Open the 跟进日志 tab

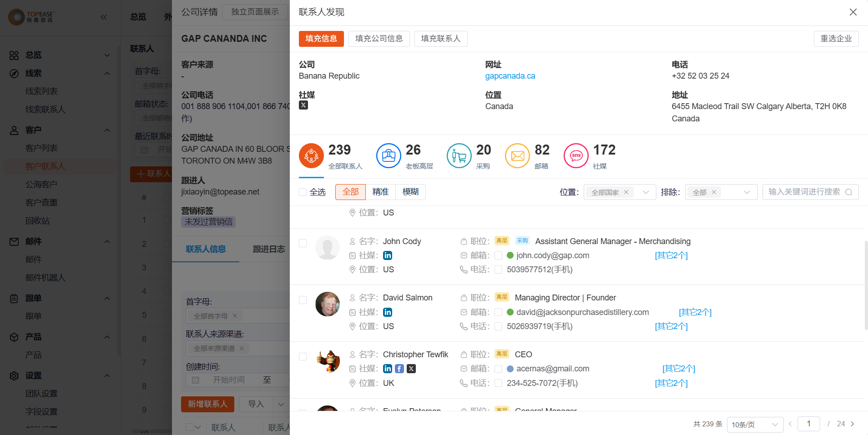(269, 249)
